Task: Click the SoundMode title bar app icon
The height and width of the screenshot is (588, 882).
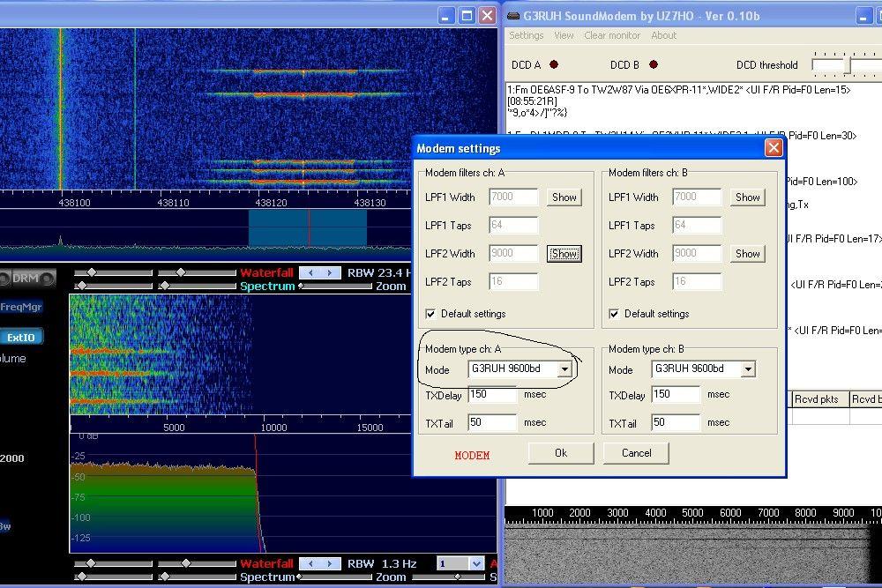Action: coord(513,15)
